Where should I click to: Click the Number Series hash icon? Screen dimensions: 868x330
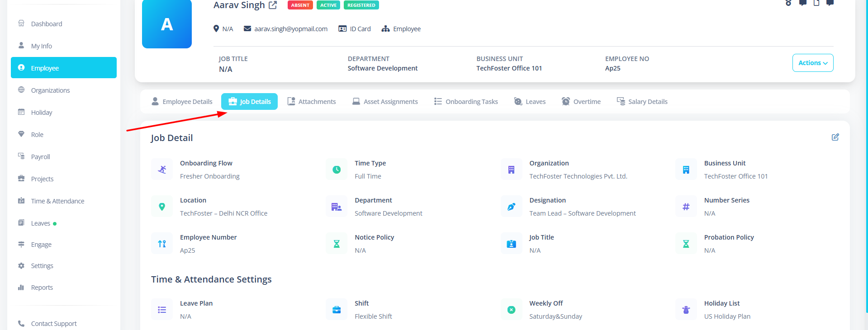point(686,207)
